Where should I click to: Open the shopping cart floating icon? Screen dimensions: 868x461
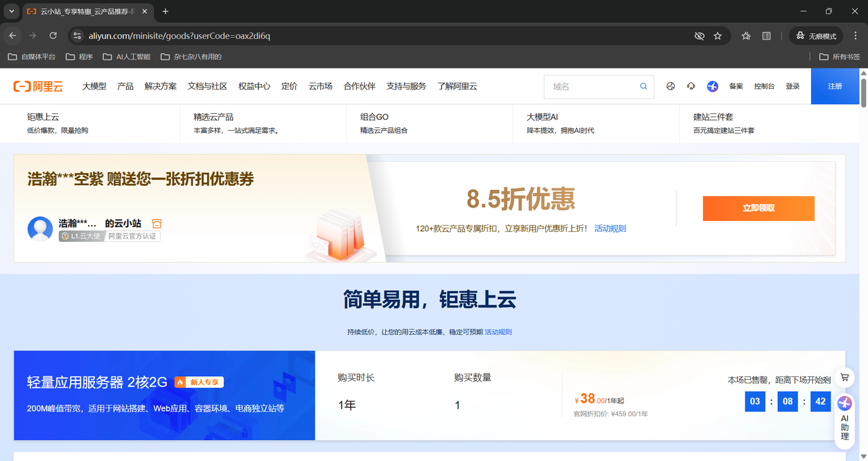pyautogui.click(x=844, y=378)
